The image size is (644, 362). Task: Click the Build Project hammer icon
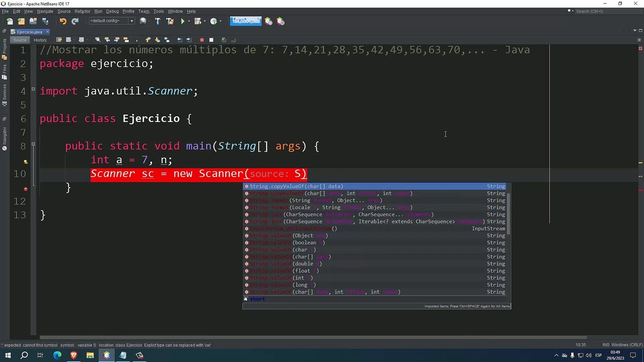pos(157,21)
